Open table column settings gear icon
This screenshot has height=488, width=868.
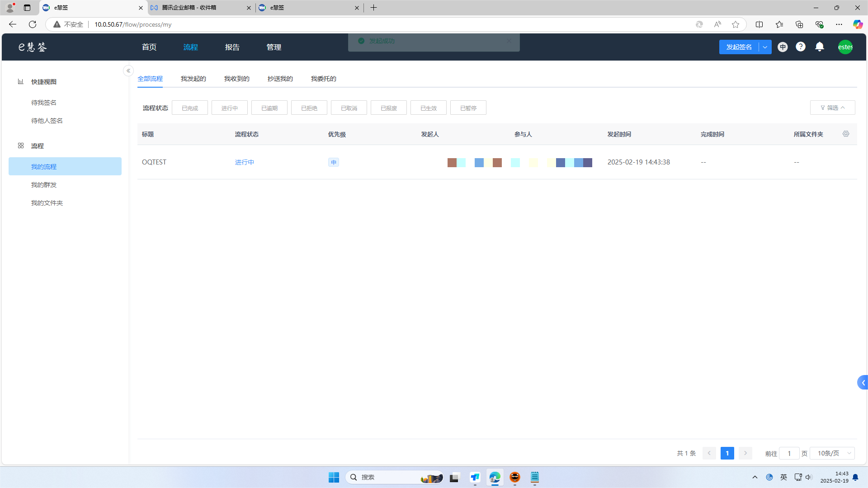[845, 134]
